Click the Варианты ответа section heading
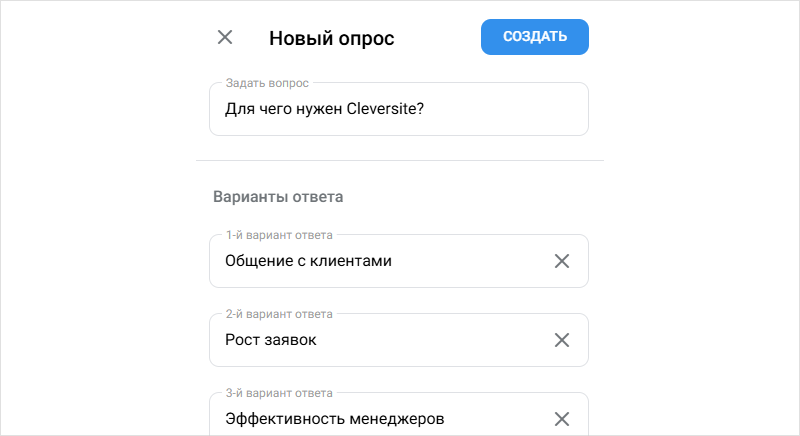 pos(278,196)
